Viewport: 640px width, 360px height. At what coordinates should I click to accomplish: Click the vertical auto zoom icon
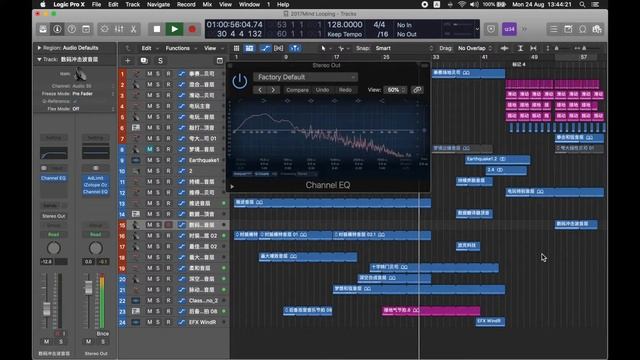coord(520,48)
